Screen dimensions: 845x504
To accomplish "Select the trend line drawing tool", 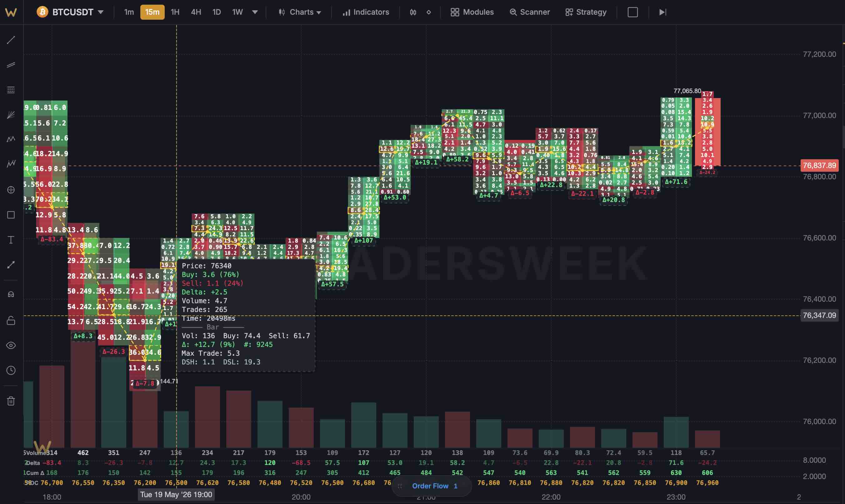I will point(11,40).
